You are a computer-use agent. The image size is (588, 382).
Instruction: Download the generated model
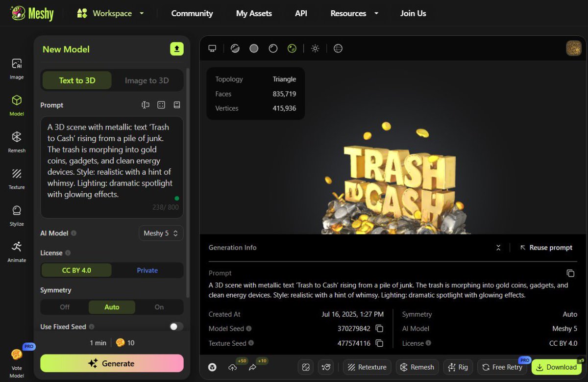tap(556, 367)
